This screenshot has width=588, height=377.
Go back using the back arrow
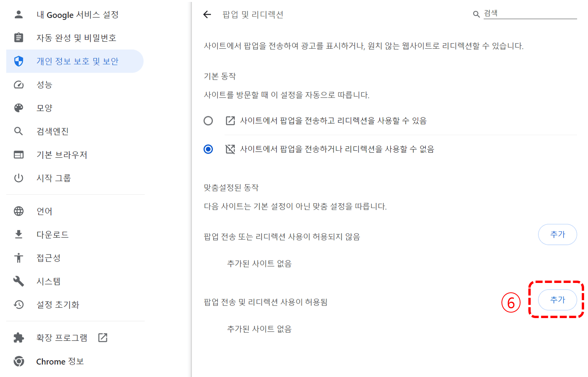[207, 14]
